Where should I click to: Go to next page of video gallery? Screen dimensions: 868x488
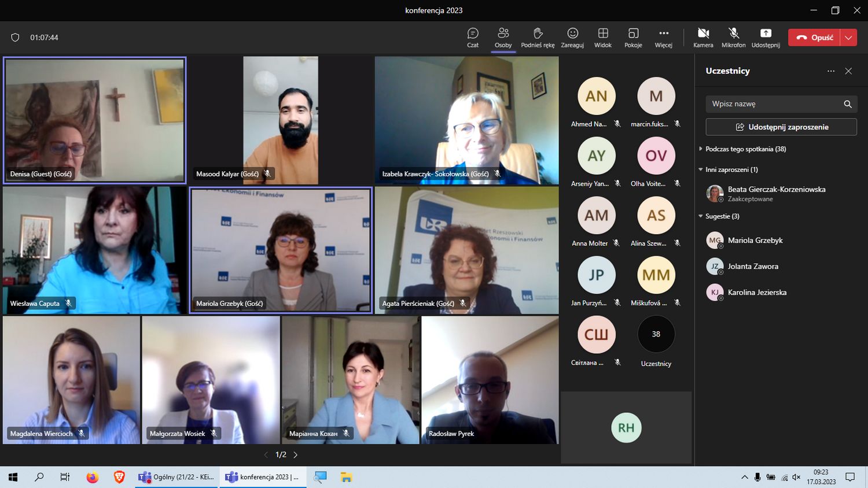tap(296, 455)
